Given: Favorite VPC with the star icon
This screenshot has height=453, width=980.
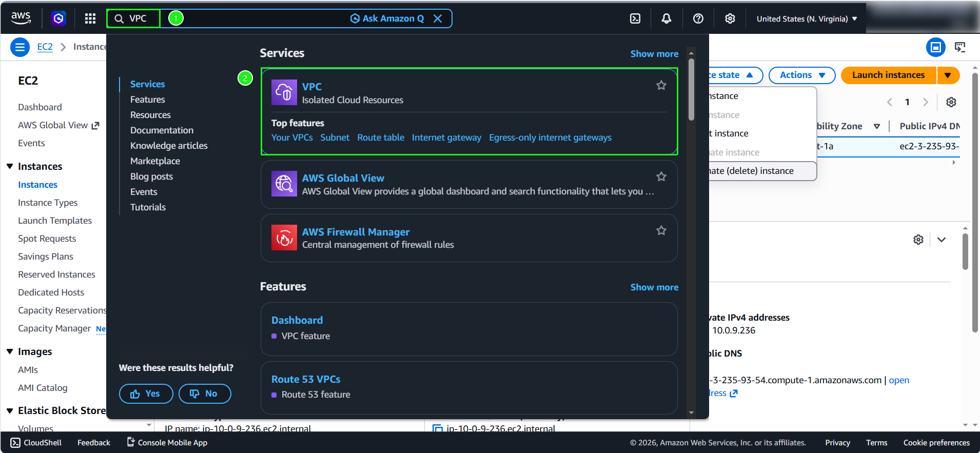Looking at the screenshot, I should [661, 85].
